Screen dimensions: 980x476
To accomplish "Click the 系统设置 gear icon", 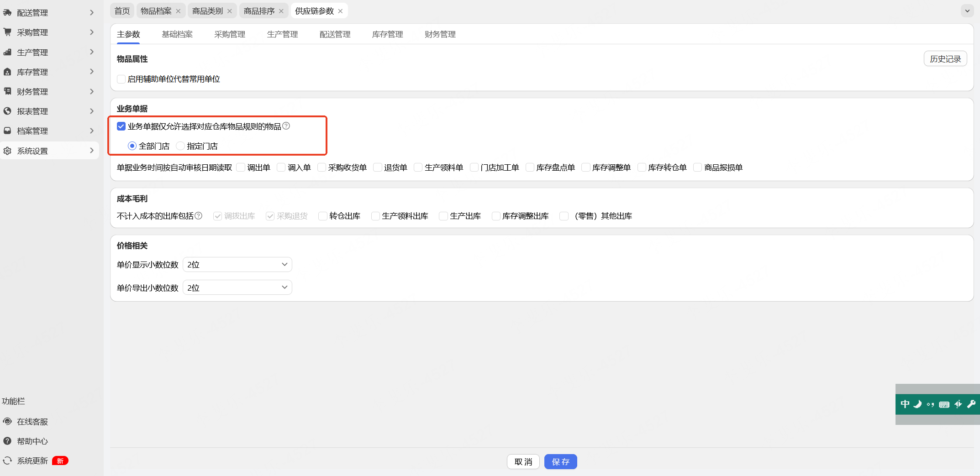I will (x=7, y=151).
